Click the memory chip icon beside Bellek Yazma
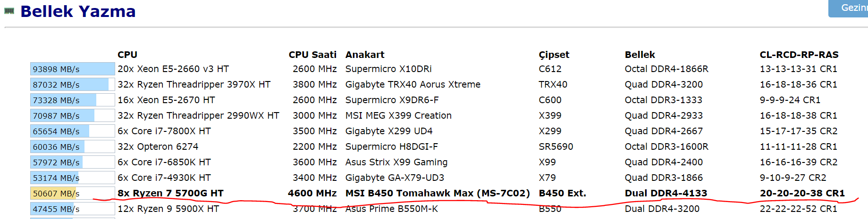Image resolution: width=868 pixels, height=219 pixels. [x=9, y=11]
